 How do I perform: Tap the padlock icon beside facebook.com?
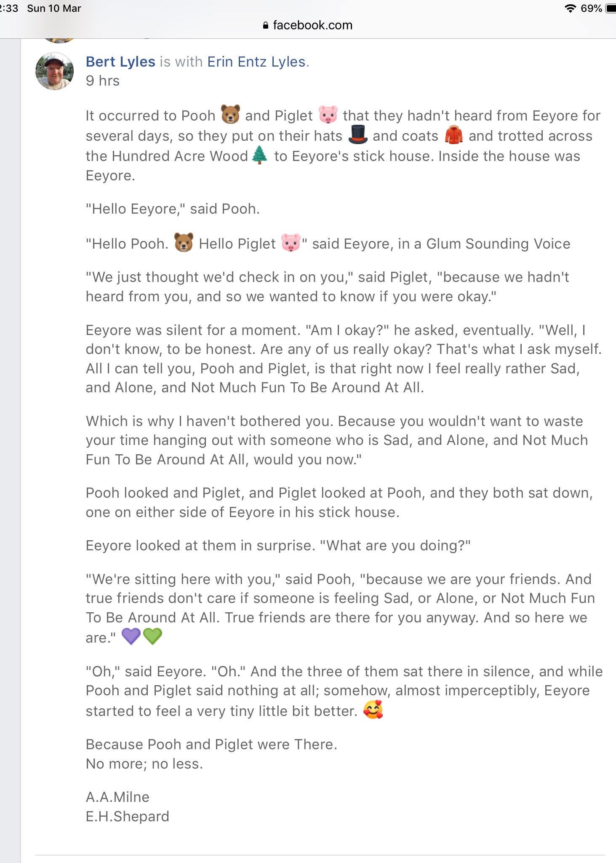point(265,26)
